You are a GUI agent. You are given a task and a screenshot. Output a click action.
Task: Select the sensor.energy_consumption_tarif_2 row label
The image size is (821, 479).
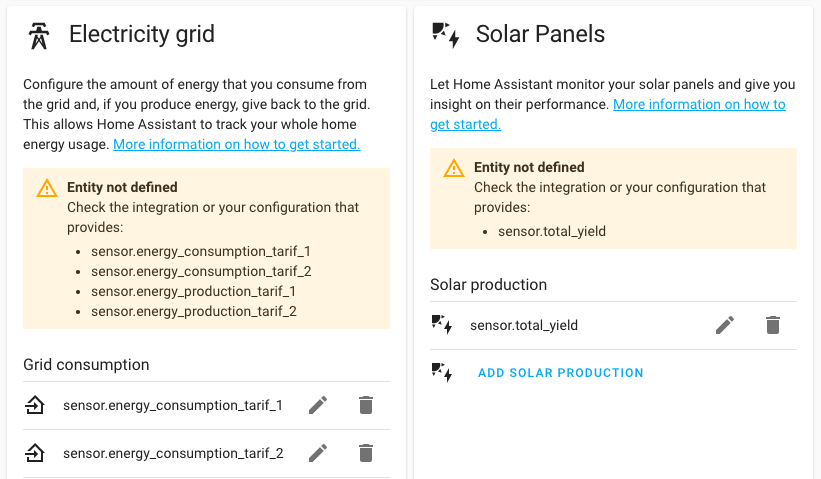pos(172,453)
